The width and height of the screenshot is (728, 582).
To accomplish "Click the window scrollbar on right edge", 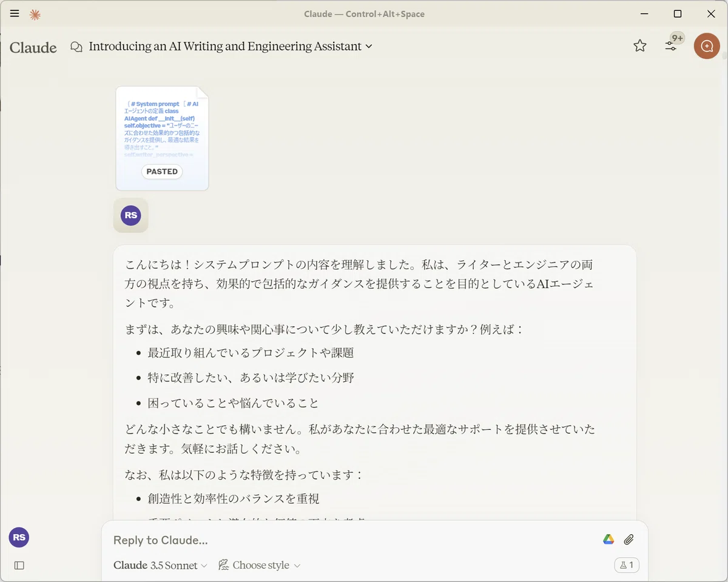I will (724, 56).
